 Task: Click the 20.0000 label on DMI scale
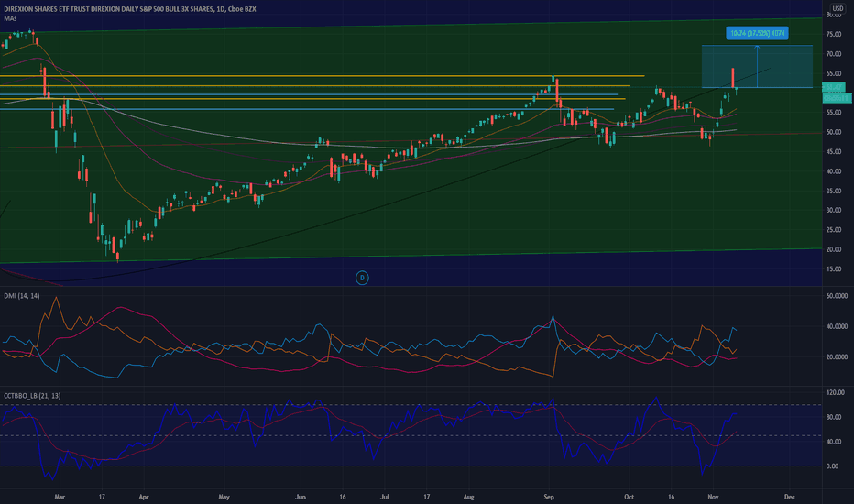[837, 356]
